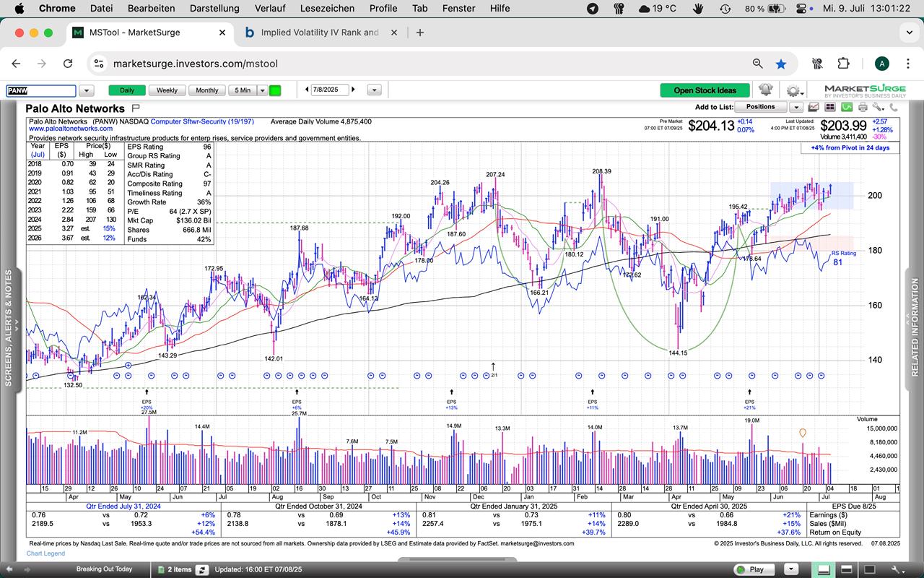
Task: Click the alerts bell icon
Action: pos(764,90)
